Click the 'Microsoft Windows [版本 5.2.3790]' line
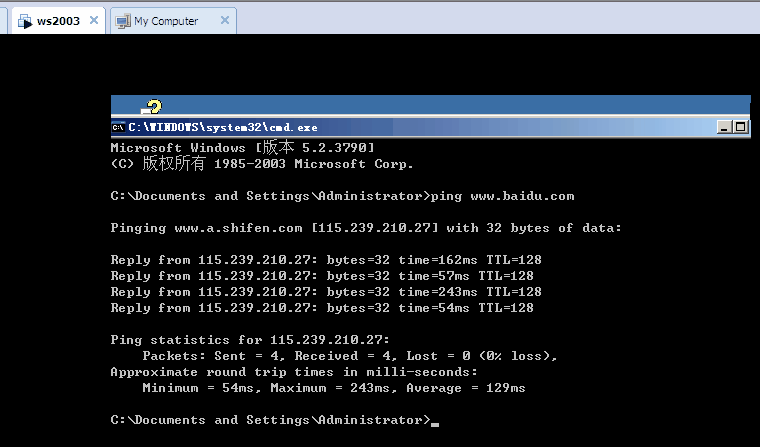This screenshot has height=447, width=760. [242, 147]
